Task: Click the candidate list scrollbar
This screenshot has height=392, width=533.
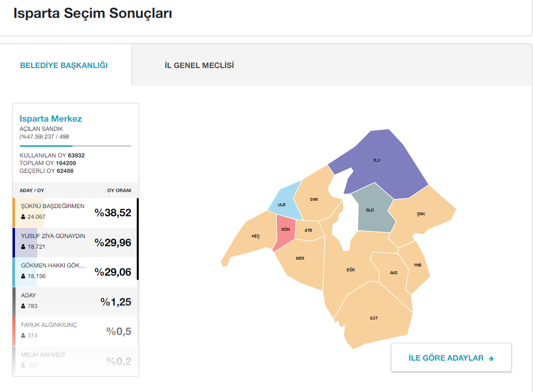Action: click(x=138, y=239)
